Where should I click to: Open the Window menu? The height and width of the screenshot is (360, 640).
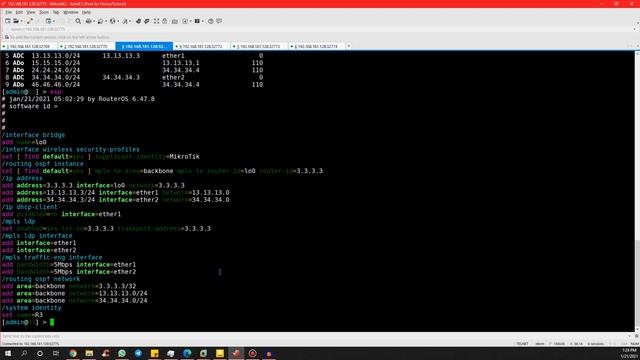(71, 12)
